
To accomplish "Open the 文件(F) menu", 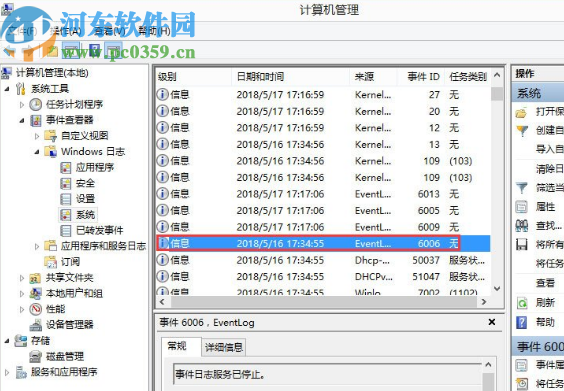I will pyautogui.click(x=22, y=31).
